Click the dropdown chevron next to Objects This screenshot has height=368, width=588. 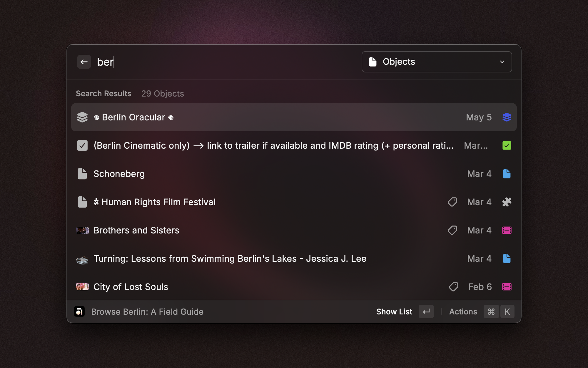click(502, 62)
